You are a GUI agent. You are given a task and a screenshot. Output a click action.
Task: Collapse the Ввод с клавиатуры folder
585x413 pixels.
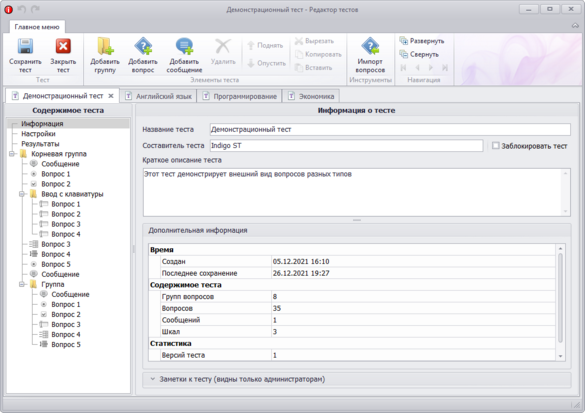click(x=22, y=194)
